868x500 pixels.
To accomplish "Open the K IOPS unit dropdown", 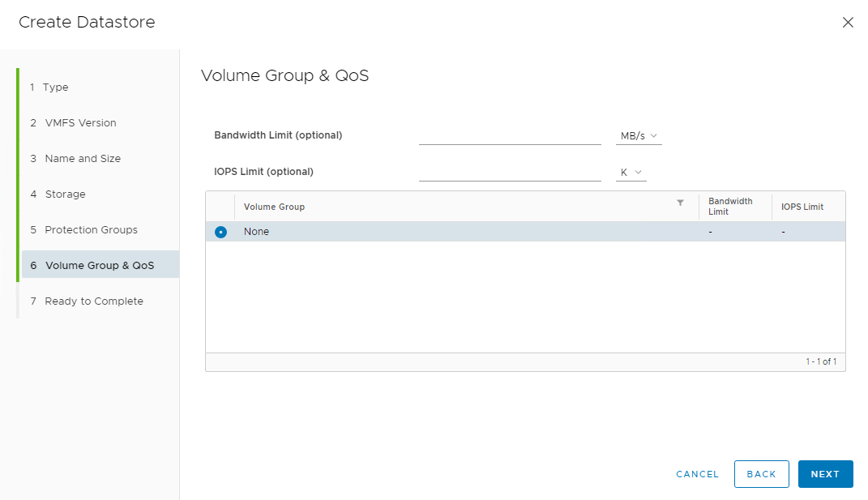I will (631, 173).
